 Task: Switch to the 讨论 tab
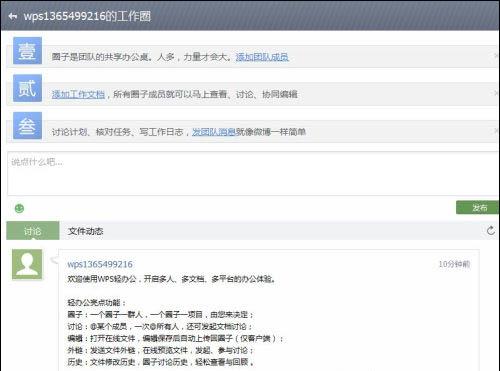tap(33, 231)
